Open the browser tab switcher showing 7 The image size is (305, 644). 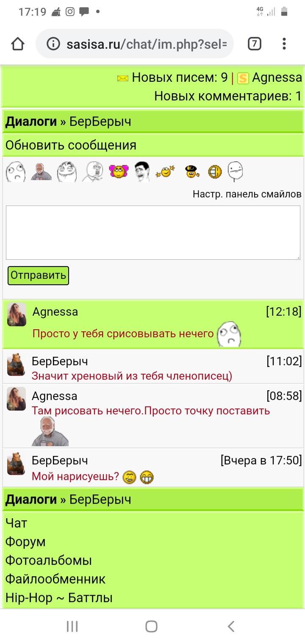coord(254,44)
